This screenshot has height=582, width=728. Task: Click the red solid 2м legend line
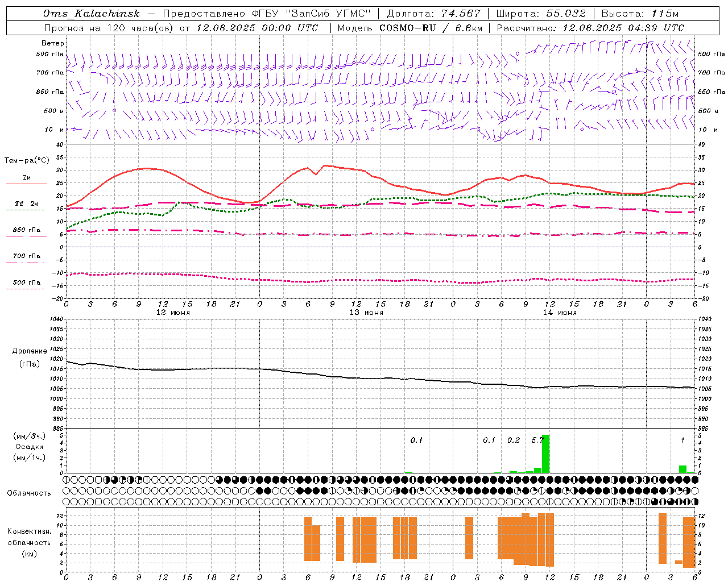tap(26, 184)
